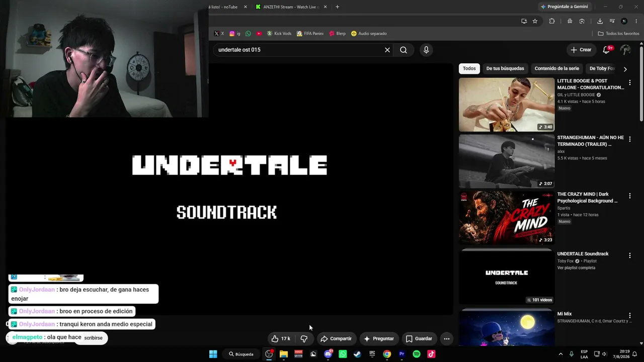
Task: Dislike the video
Action: click(304, 339)
